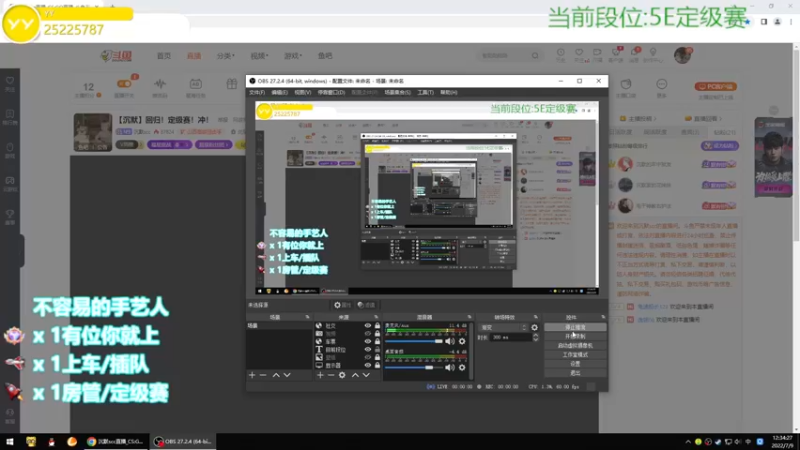Click 停止推流 stop streaming button

coord(575,327)
